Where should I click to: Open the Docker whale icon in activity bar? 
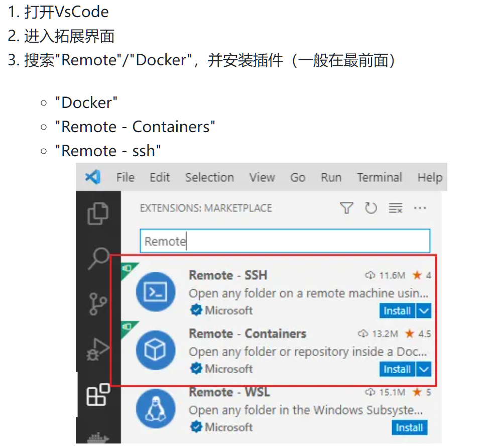(x=98, y=437)
